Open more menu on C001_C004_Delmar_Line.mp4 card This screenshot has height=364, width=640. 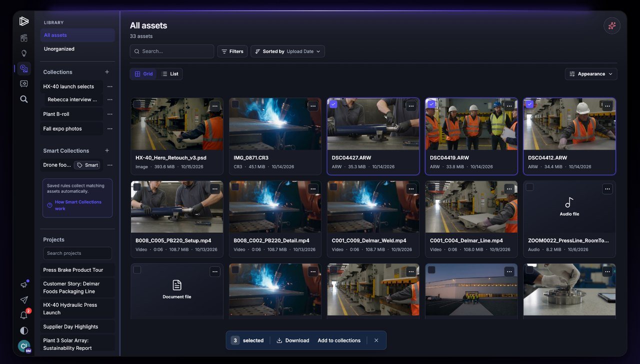click(509, 189)
